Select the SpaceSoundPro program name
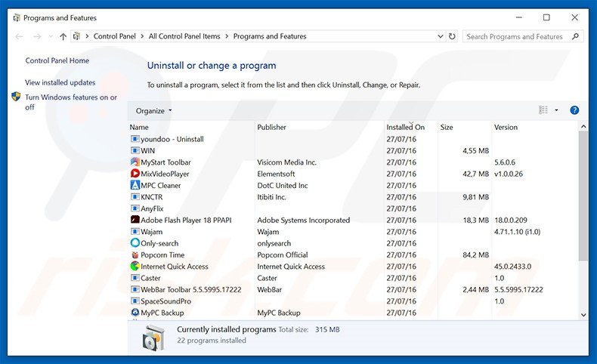 165,301
